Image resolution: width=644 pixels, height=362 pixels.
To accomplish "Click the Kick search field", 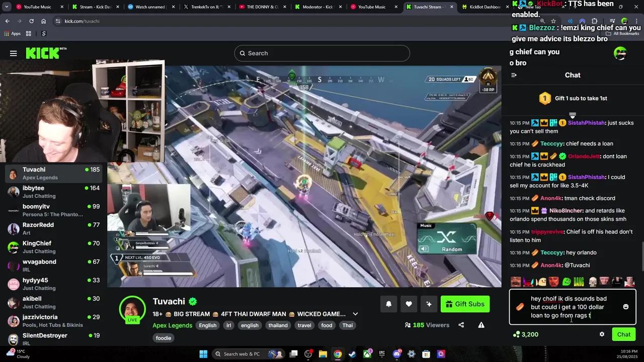I will [322, 53].
